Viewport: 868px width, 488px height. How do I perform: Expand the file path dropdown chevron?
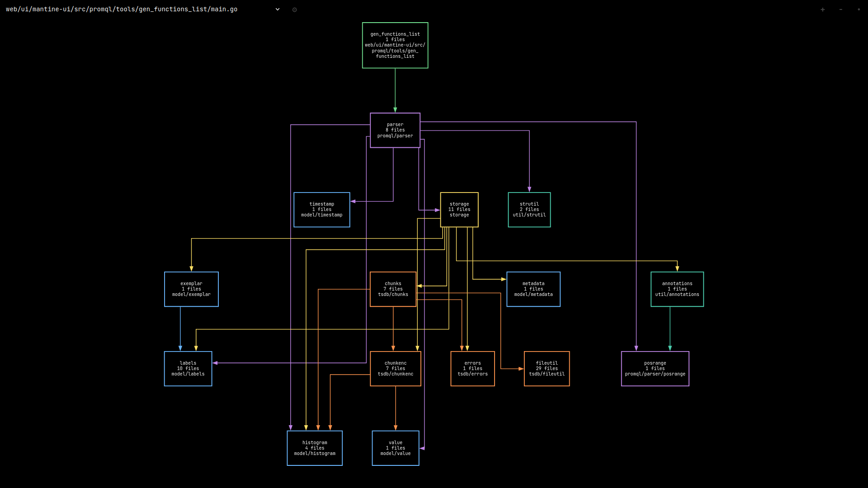click(278, 9)
